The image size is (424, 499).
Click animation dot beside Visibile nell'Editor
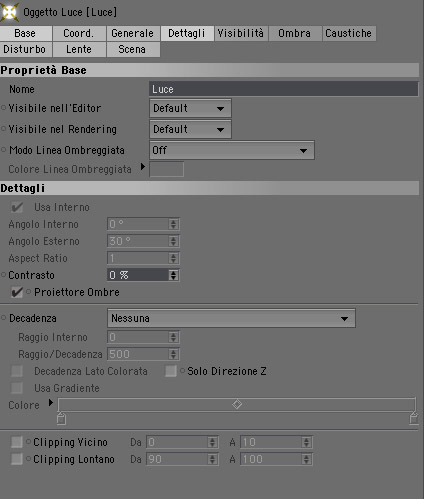[4, 108]
